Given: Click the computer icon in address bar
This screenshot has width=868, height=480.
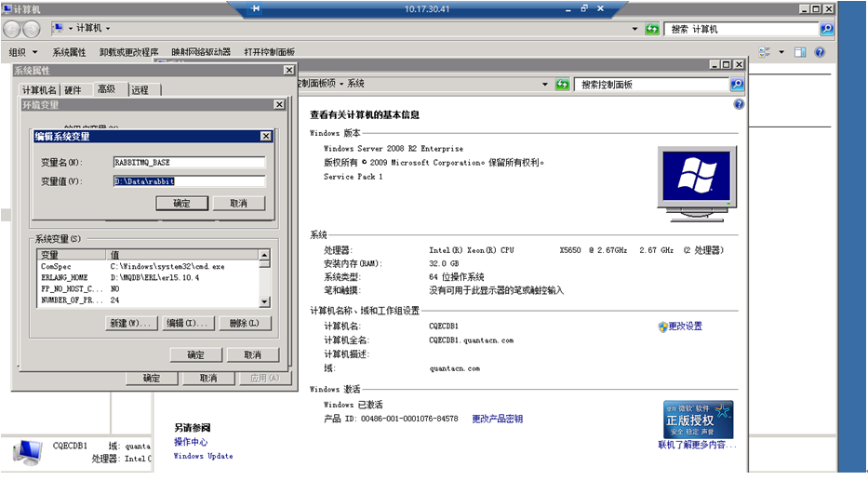Looking at the screenshot, I should tap(58, 28).
